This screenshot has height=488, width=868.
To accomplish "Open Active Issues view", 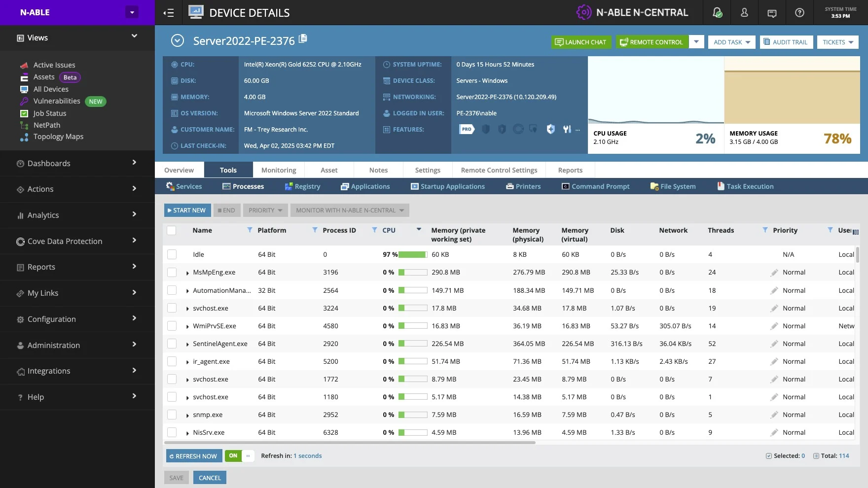I will click(54, 65).
